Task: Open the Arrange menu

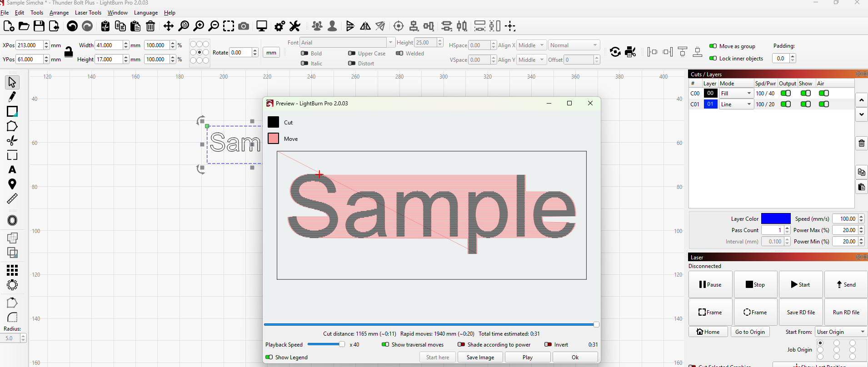Action: point(59,13)
